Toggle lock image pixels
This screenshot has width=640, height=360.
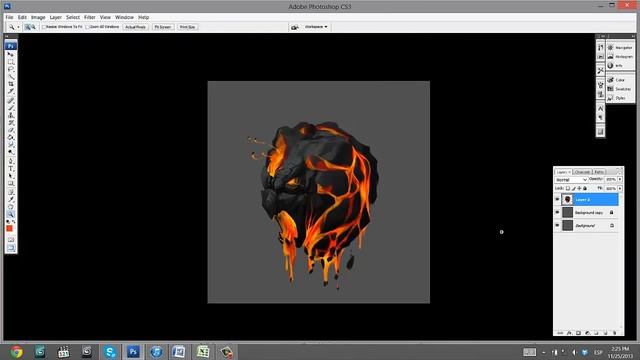click(574, 189)
